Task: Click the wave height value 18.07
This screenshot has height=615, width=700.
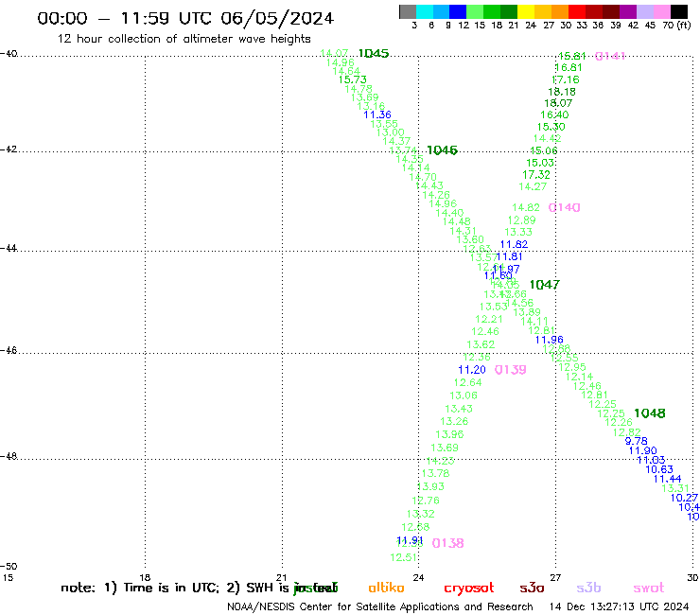Action: point(558,103)
